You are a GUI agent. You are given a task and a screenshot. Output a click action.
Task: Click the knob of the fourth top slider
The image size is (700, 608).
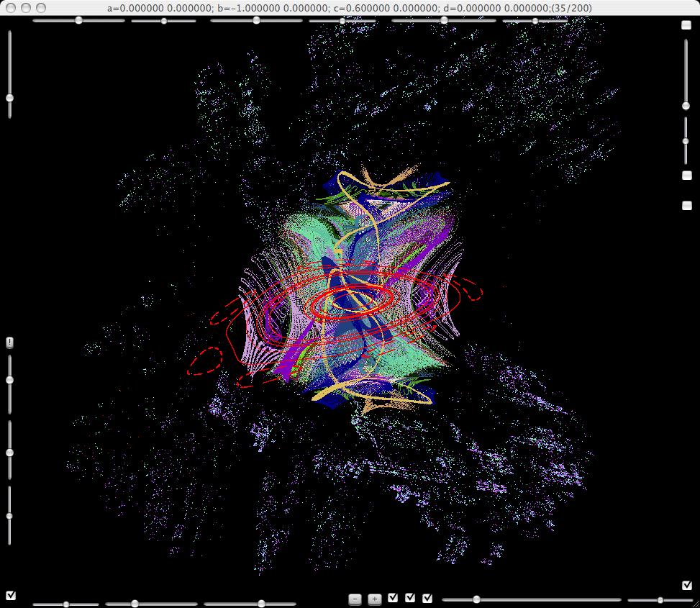[342, 21]
